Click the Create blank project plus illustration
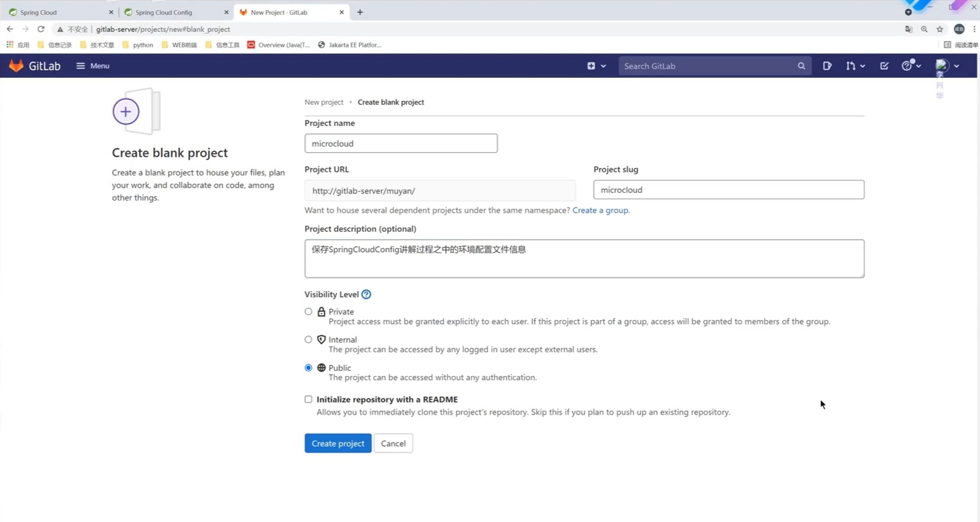The image size is (980, 522). (x=136, y=111)
